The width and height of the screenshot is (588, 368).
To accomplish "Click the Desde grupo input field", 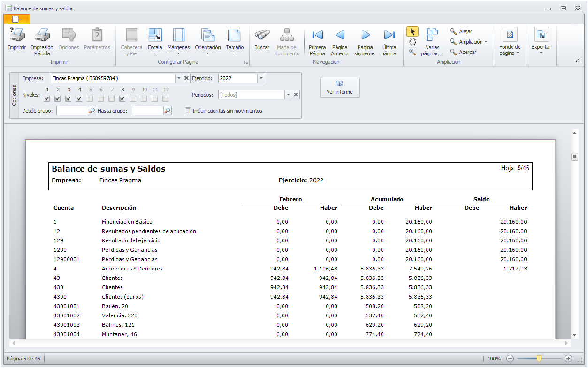I will pos(72,111).
